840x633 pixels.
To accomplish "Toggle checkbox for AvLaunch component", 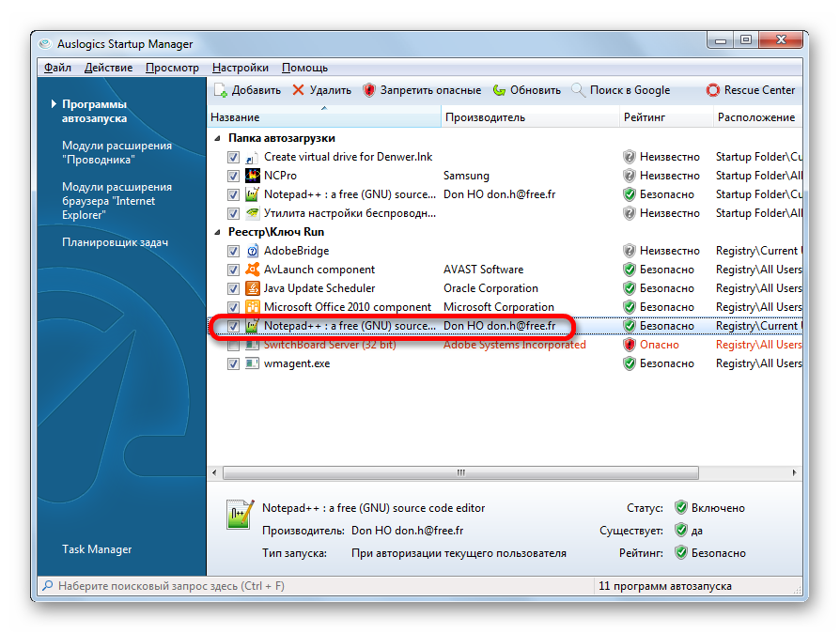I will (x=233, y=270).
